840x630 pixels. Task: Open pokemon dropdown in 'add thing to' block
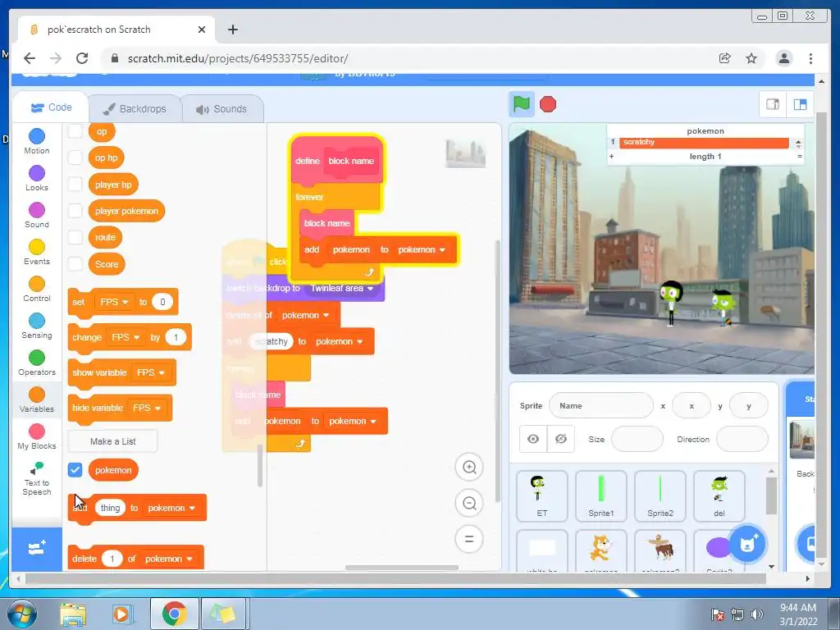tap(171, 508)
